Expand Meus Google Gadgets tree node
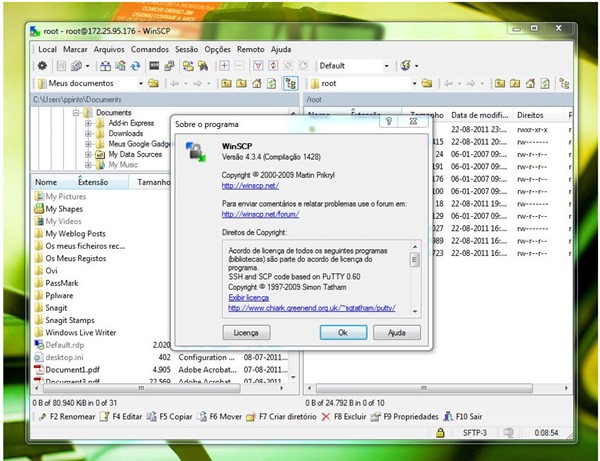 tap(88, 144)
